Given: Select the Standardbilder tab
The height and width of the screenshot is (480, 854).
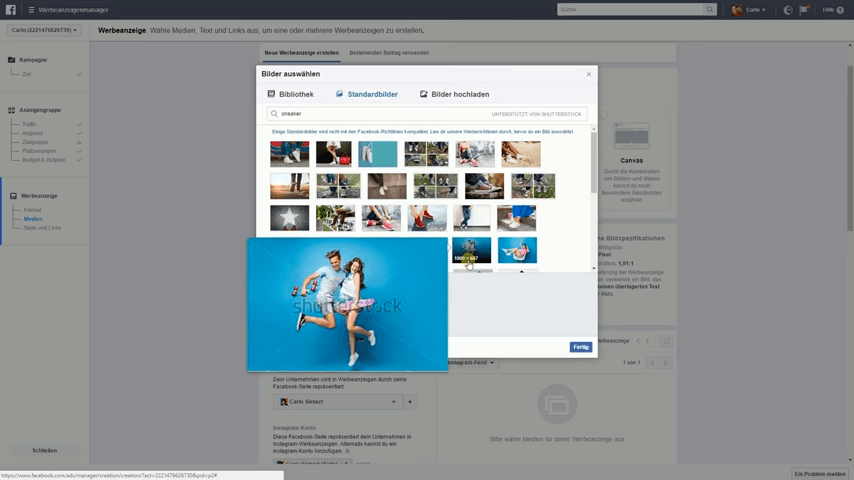Looking at the screenshot, I should tap(366, 94).
